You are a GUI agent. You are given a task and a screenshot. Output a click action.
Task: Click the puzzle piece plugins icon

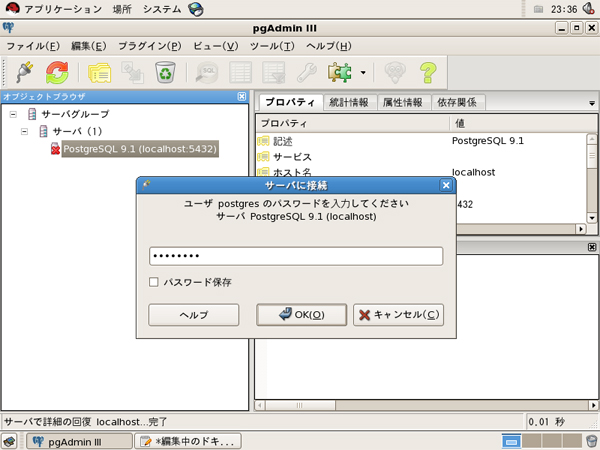340,72
